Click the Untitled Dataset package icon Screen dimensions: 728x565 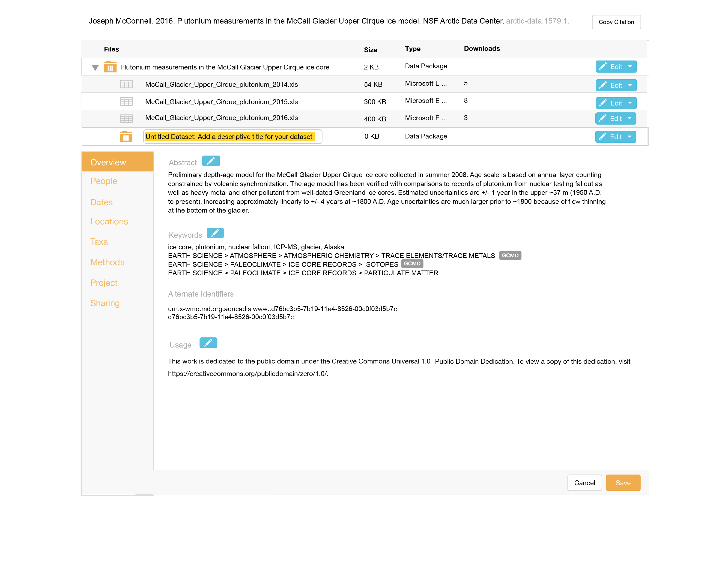(126, 137)
